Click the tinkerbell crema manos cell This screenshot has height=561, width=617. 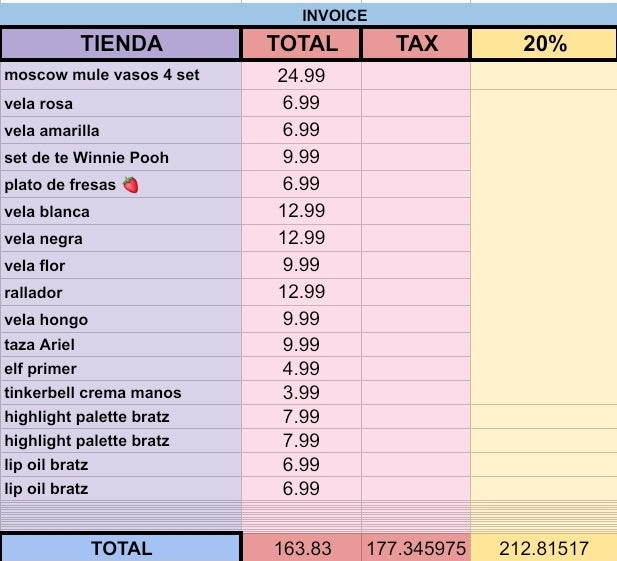[121, 393]
